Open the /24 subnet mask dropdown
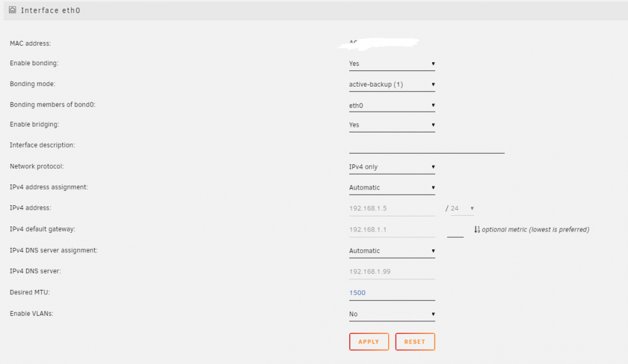 click(462, 208)
